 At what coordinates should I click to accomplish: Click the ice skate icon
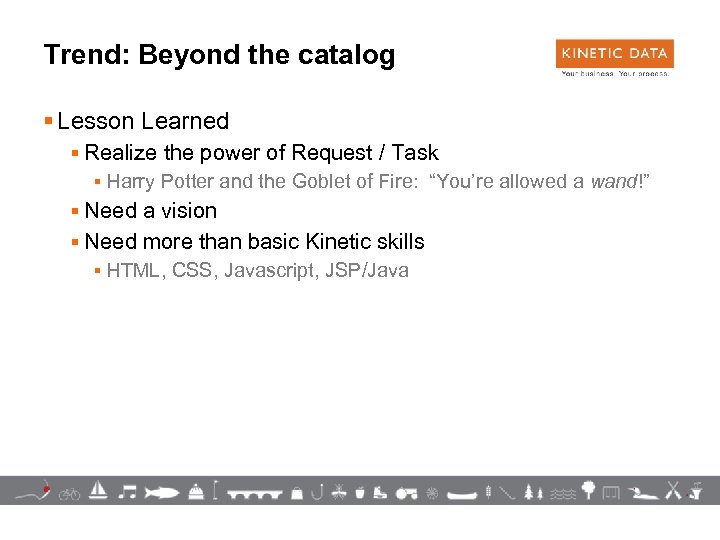381,491
